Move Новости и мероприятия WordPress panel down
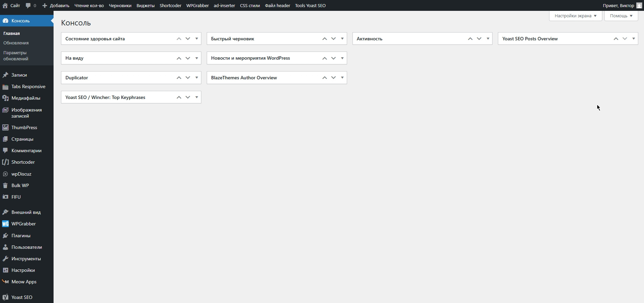Image resolution: width=644 pixels, height=303 pixels. (334, 58)
